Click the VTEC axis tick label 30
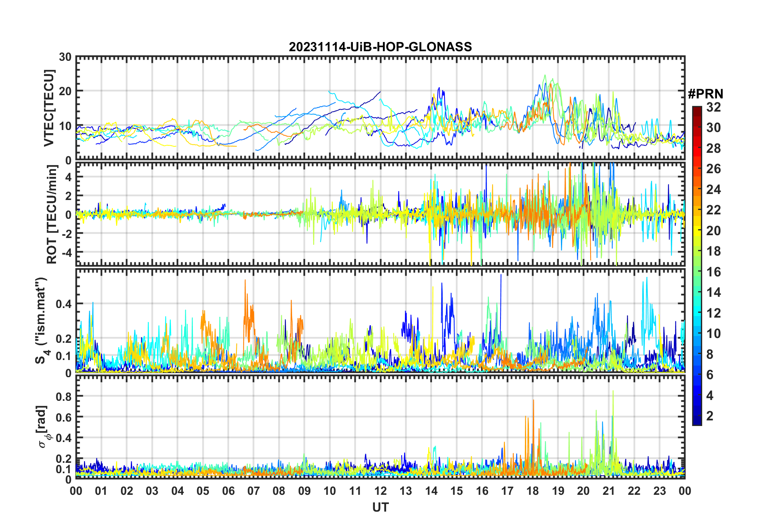The width and height of the screenshot is (761, 532). [x=65, y=57]
